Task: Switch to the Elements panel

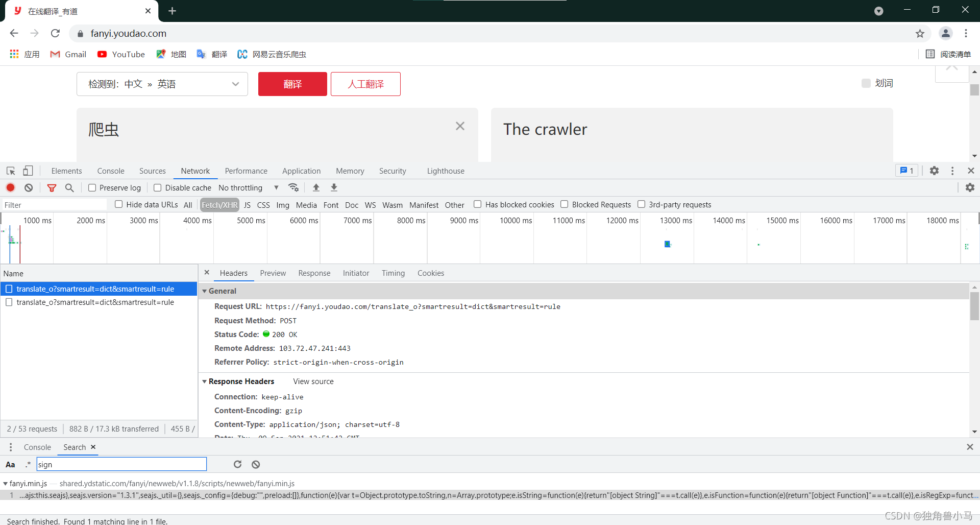Action: point(66,171)
